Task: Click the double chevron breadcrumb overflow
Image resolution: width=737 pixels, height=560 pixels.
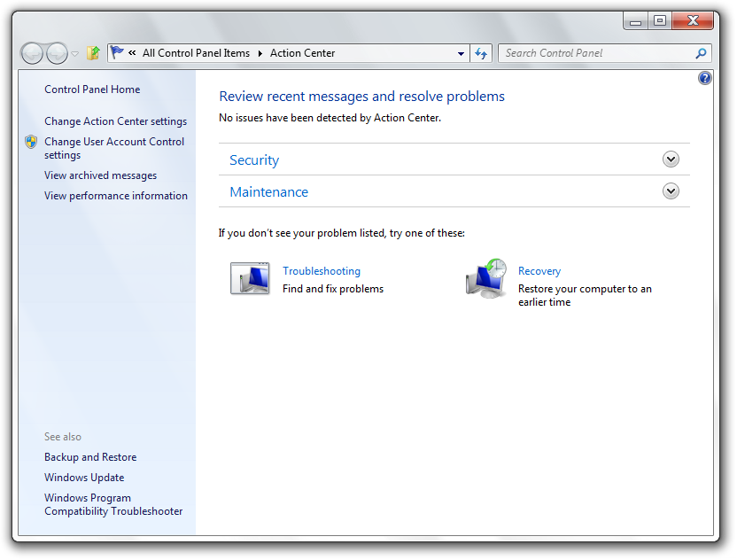Action: pyautogui.click(x=133, y=52)
